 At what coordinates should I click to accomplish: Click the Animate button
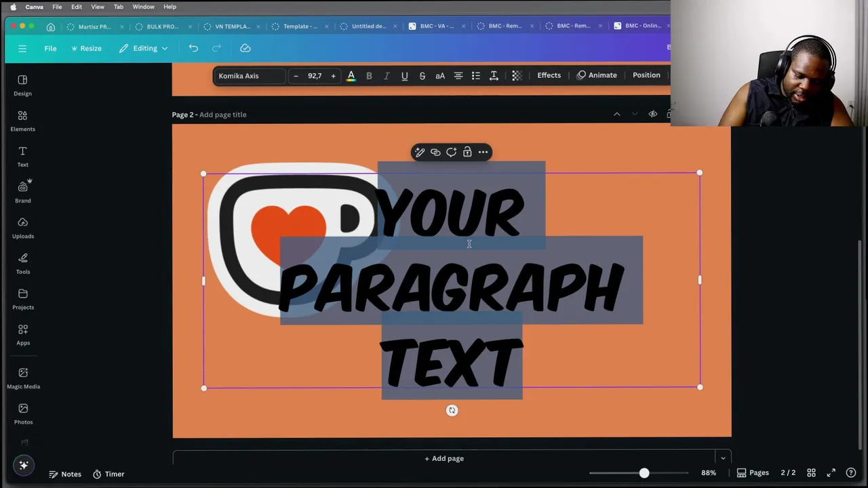click(x=597, y=75)
